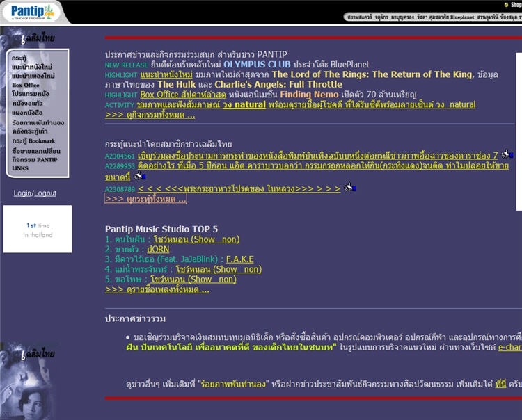The height and width of the screenshot is (420, 522).
Task: Open the วง natural activity link
Action: tap(306, 104)
